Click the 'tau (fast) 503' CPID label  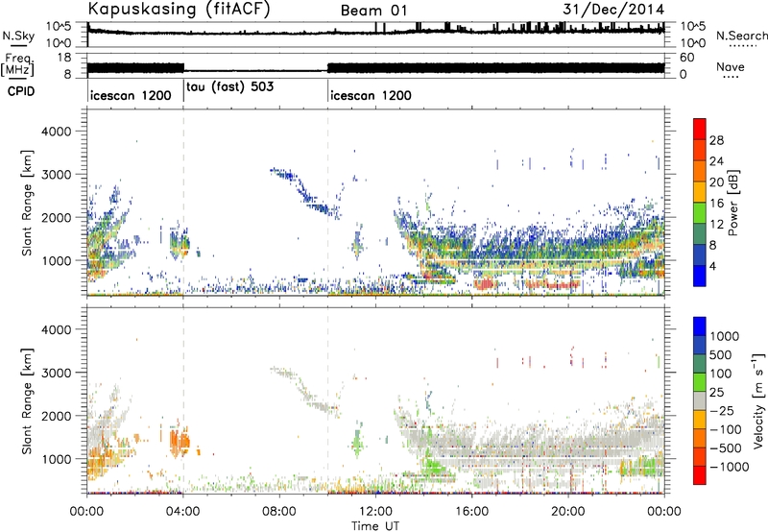coord(229,87)
